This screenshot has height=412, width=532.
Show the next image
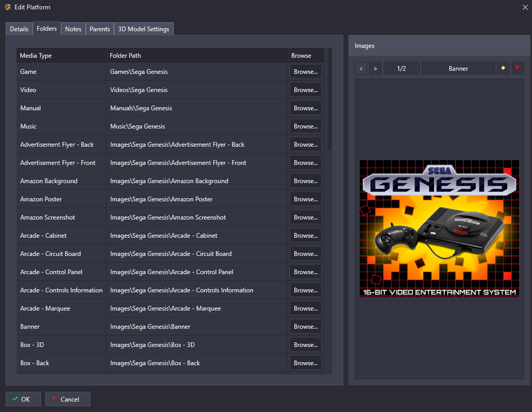pyautogui.click(x=375, y=68)
